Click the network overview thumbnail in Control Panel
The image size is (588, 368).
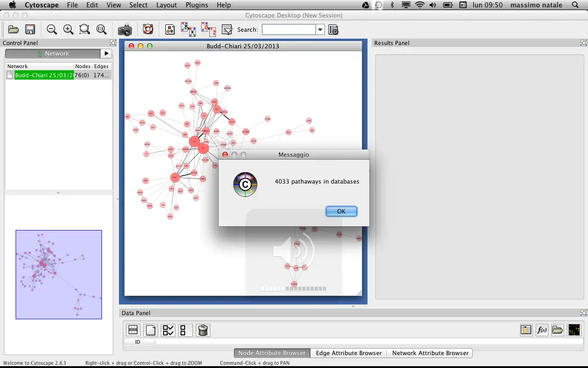click(59, 275)
